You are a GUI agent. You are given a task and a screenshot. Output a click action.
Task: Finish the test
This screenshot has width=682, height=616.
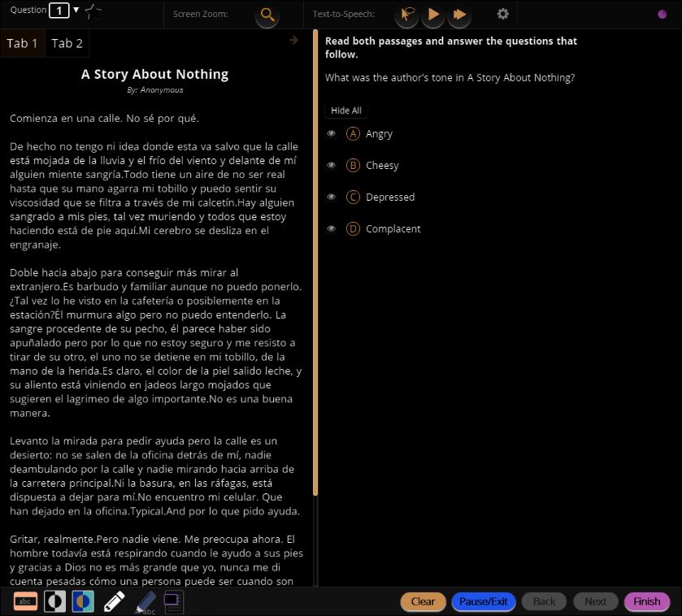(647, 601)
